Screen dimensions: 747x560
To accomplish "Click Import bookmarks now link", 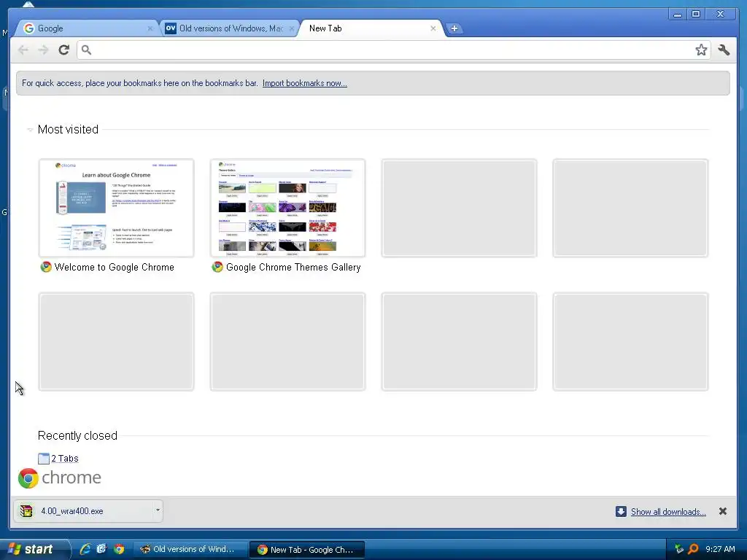I will [304, 83].
